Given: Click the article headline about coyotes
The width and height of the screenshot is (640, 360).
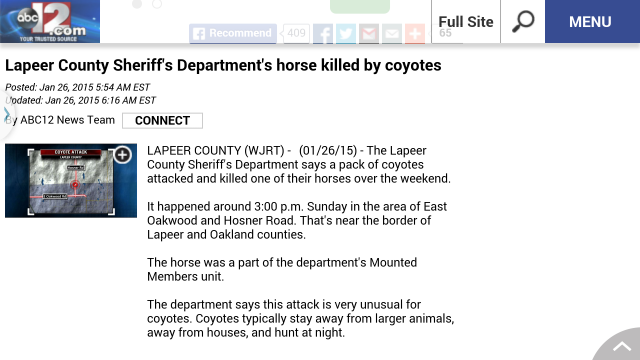Looking at the screenshot, I should (x=223, y=65).
